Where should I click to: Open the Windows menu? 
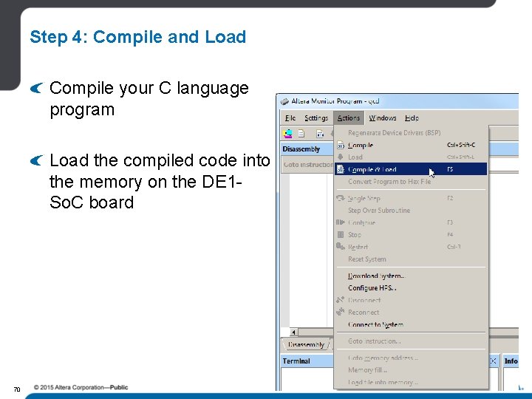click(383, 118)
